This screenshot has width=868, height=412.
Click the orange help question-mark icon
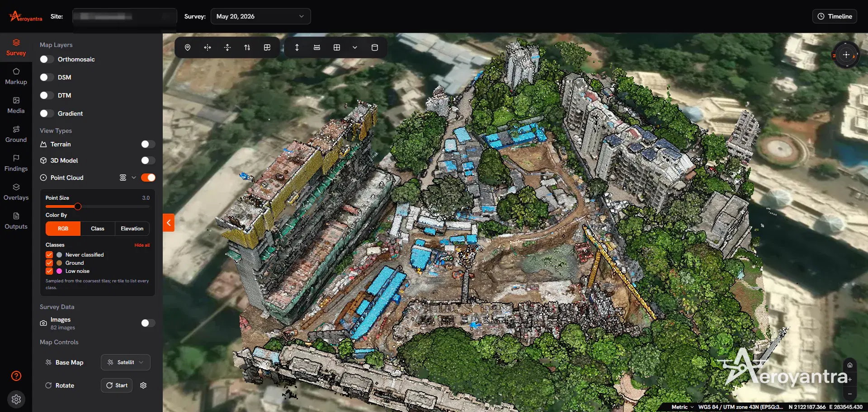point(16,376)
